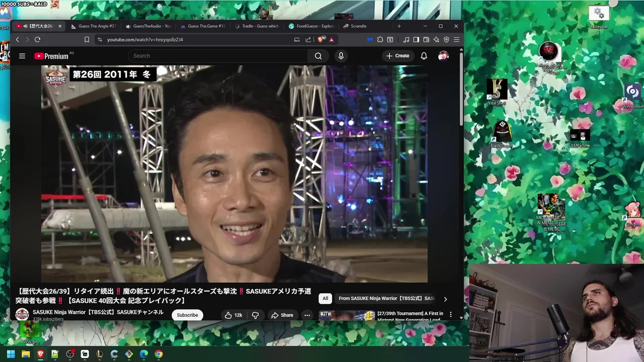Click the SASUKE video player
This screenshot has height=362, width=644.
point(234,174)
